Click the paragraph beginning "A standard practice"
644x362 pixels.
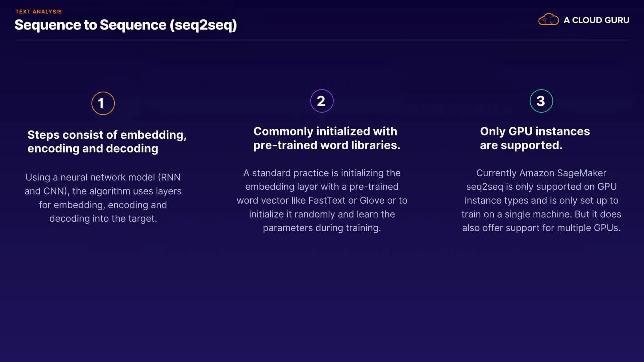point(322,200)
